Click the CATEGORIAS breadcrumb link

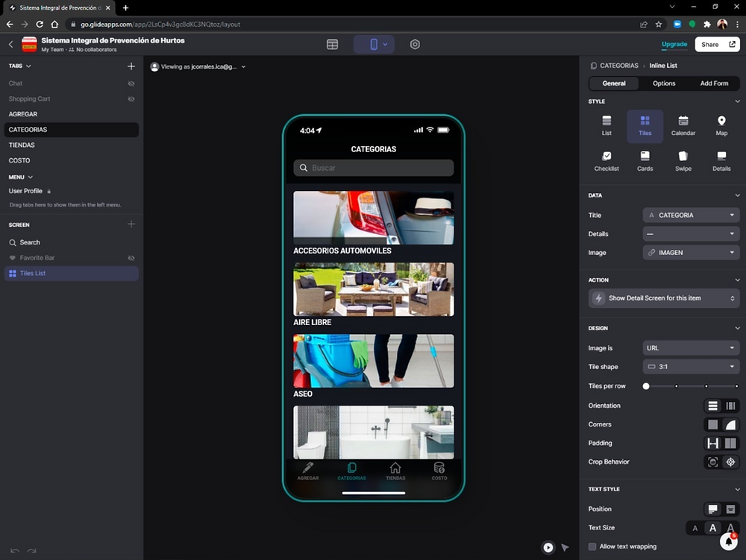point(618,66)
